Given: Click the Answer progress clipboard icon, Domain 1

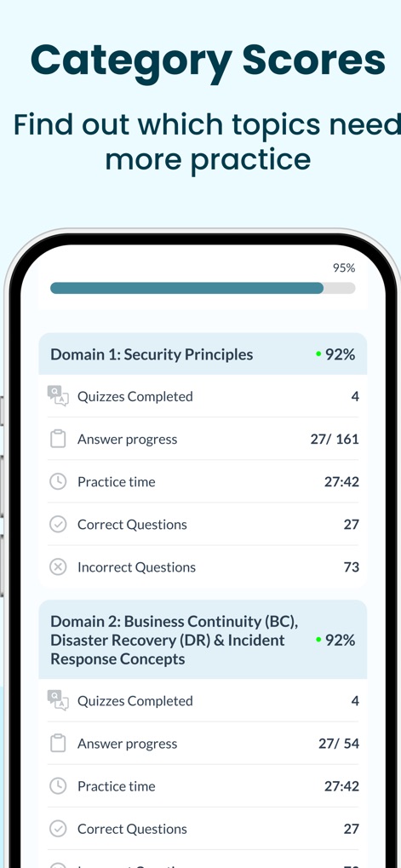Looking at the screenshot, I should [58, 439].
